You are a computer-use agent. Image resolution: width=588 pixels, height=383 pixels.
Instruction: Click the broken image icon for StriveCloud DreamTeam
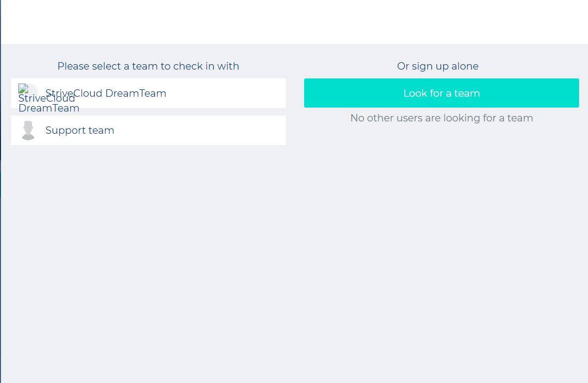click(23, 88)
